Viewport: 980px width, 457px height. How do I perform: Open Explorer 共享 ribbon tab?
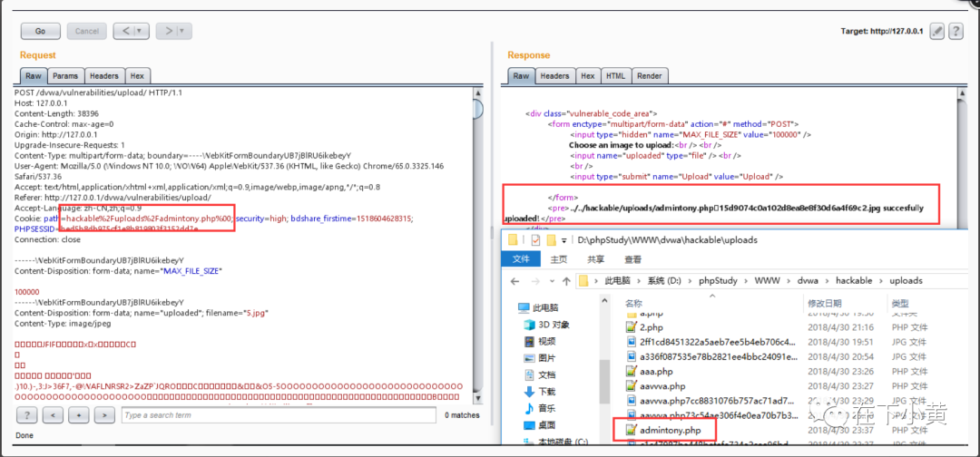tap(595, 258)
